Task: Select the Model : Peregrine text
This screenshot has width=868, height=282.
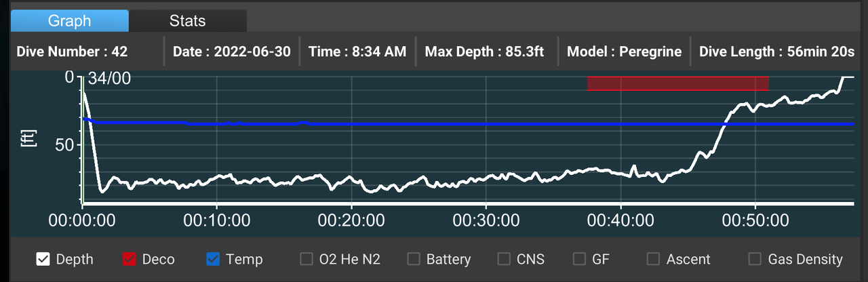Action: [x=624, y=52]
